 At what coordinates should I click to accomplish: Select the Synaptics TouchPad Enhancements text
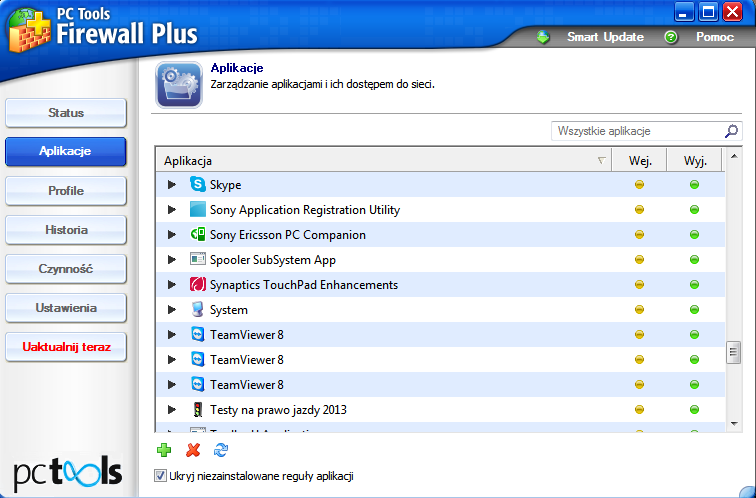304,285
